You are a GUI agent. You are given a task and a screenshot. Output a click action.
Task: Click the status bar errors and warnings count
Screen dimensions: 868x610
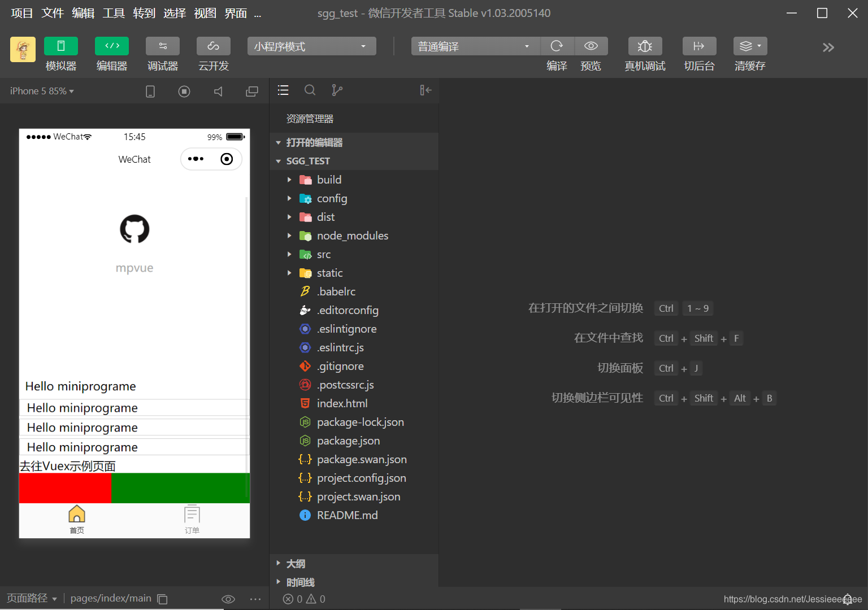pyautogui.click(x=304, y=599)
